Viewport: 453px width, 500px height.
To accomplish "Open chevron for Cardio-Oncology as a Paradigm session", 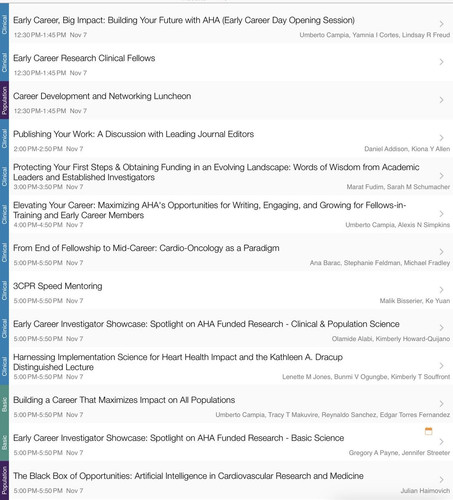I will [441, 252].
